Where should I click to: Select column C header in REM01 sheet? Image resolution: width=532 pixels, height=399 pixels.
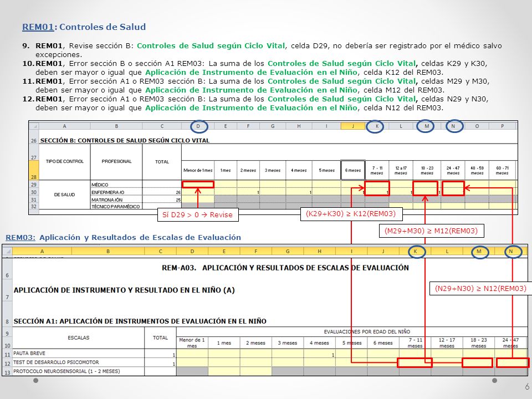[x=162, y=126]
